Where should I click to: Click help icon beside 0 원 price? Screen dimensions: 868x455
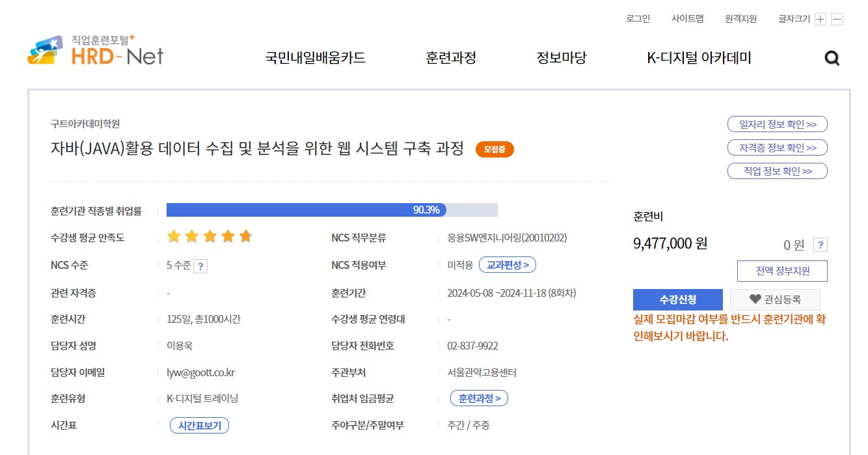(x=821, y=245)
